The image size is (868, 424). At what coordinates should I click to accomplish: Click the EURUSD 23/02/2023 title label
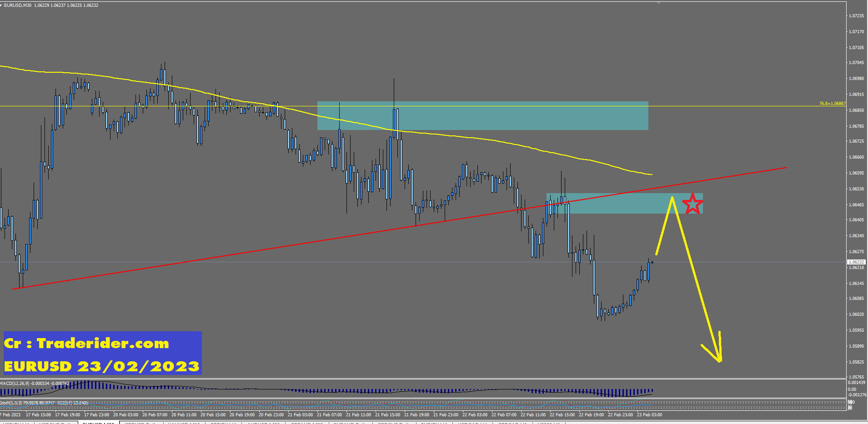pos(101,366)
